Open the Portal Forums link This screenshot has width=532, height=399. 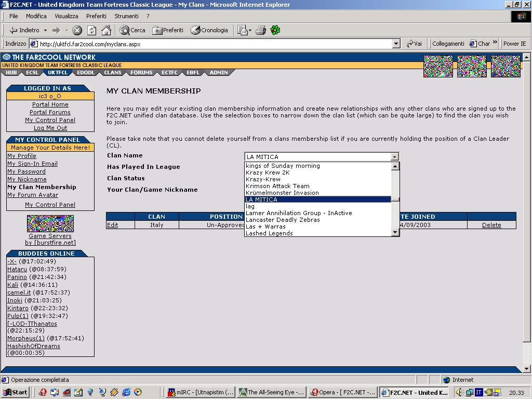[x=50, y=112]
